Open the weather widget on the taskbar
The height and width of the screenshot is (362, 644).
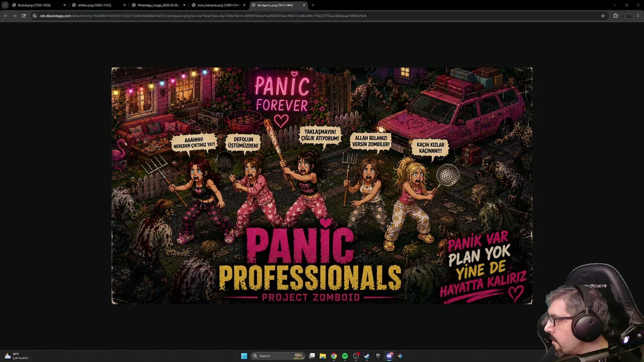point(16,356)
